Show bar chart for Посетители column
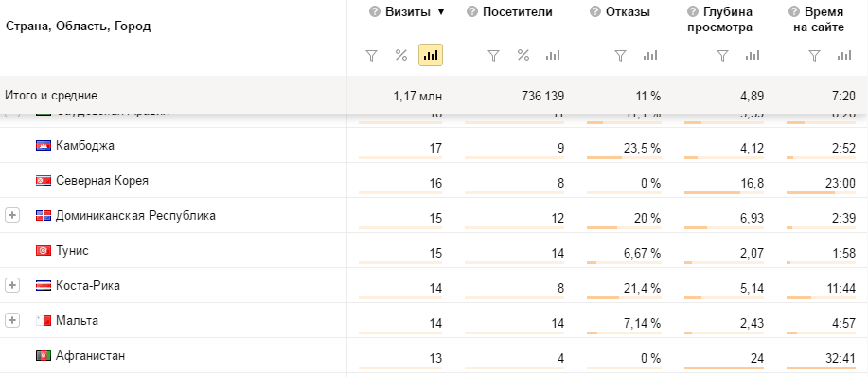 point(553,55)
